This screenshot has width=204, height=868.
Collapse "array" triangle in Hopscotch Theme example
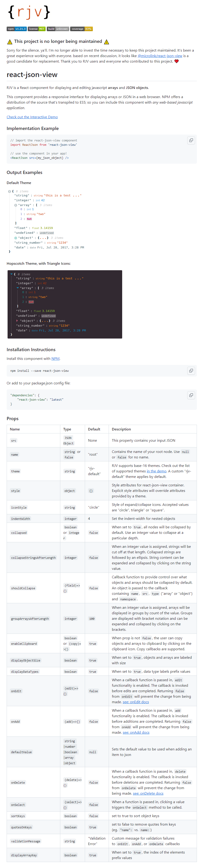(17, 288)
